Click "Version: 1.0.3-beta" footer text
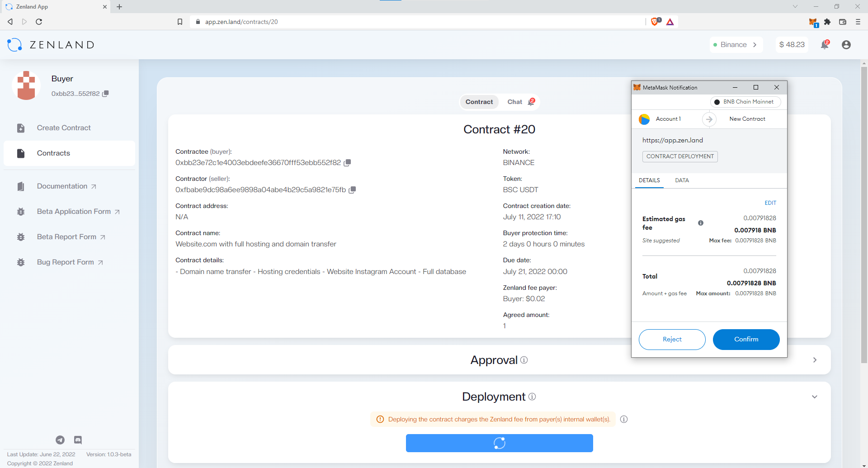 click(x=109, y=454)
